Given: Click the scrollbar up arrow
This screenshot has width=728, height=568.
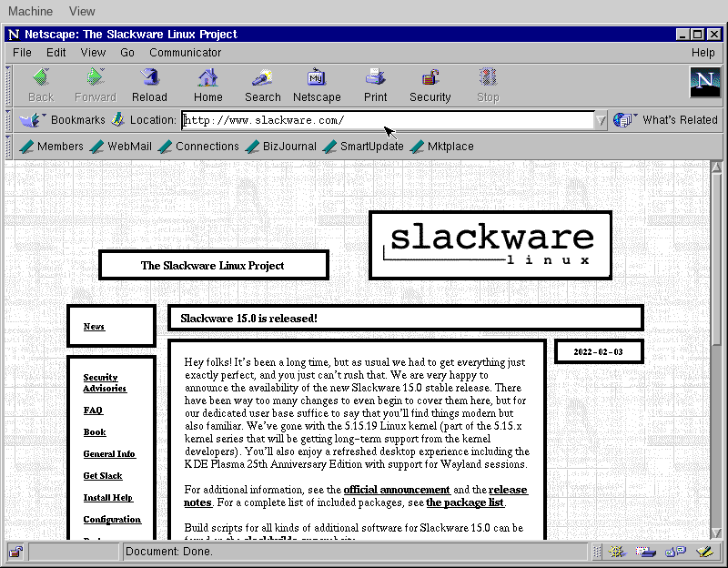Looking at the screenshot, I should coord(716,167).
